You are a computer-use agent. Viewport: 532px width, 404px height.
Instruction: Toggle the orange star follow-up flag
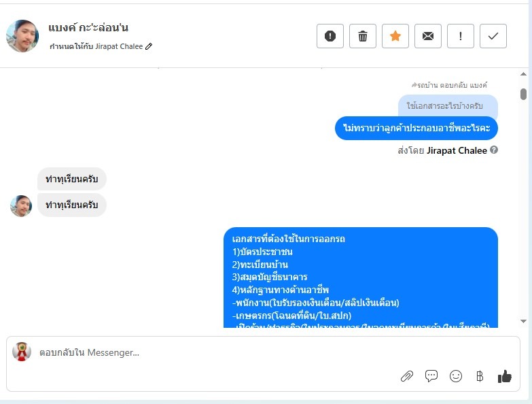pos(395,36)
